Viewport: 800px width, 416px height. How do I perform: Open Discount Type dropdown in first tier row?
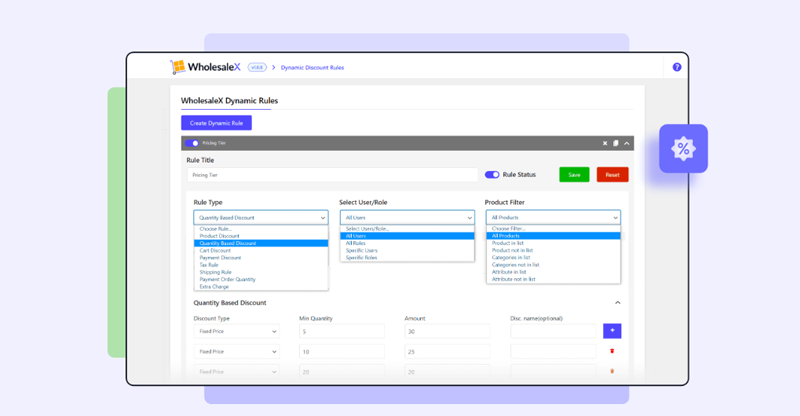tap(237, 331)
